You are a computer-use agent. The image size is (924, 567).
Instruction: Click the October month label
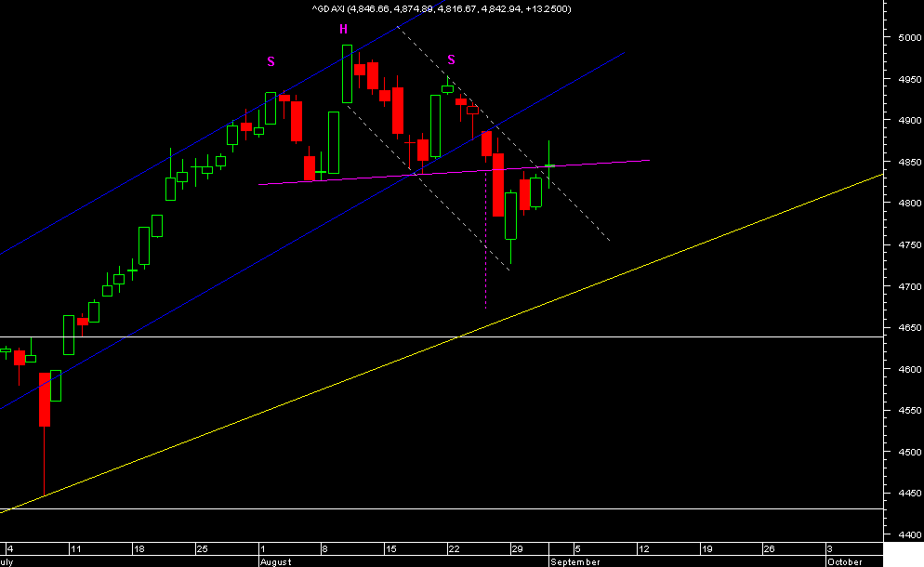click(x=844, y=561)
